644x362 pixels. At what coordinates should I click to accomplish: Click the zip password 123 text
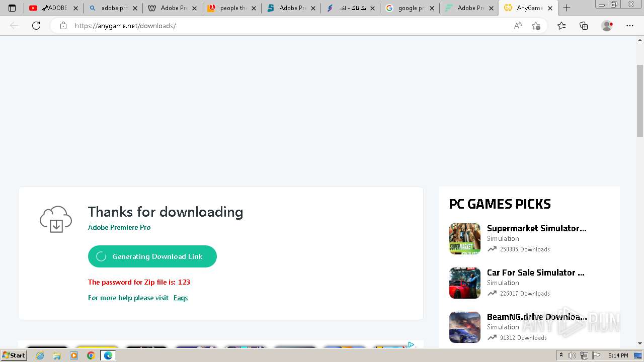139,282
